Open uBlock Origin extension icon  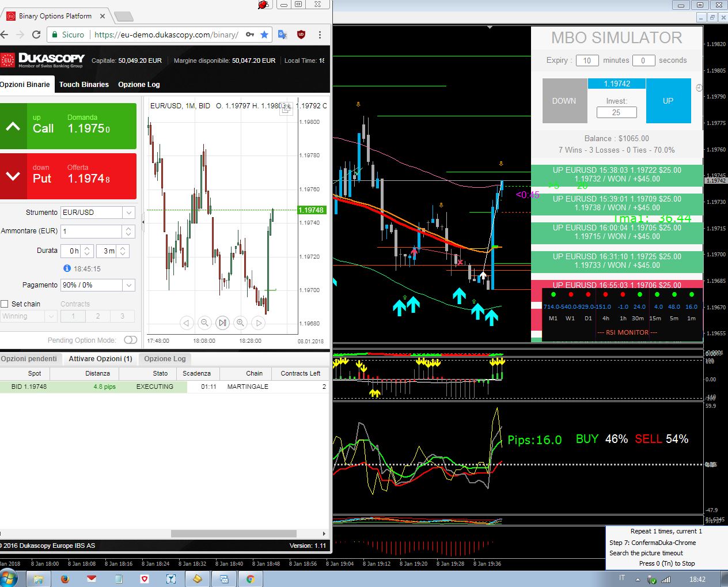point(301,35)
